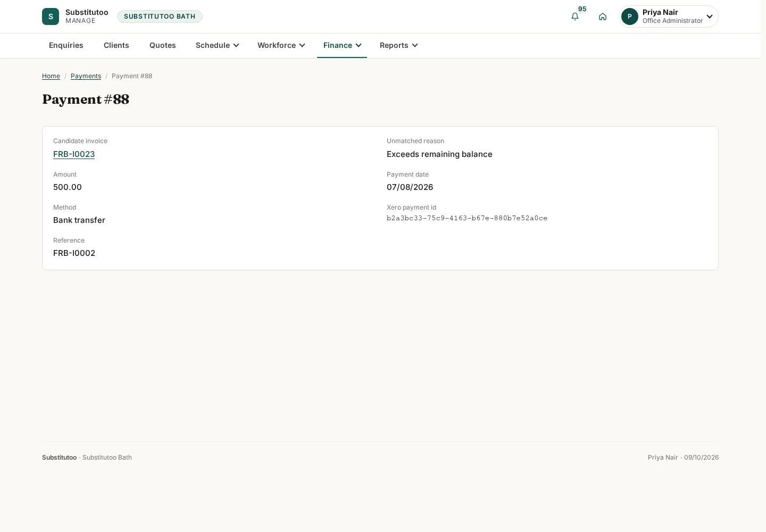
Task: Expand the Finance dropdown menu
Action: coord(342,45)
